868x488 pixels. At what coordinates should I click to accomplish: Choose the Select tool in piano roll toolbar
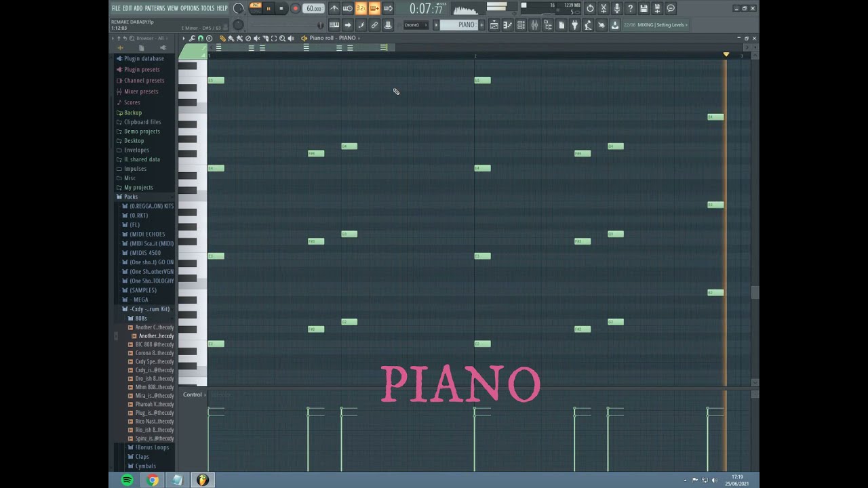pyautogui.click(x=274, y=38)
